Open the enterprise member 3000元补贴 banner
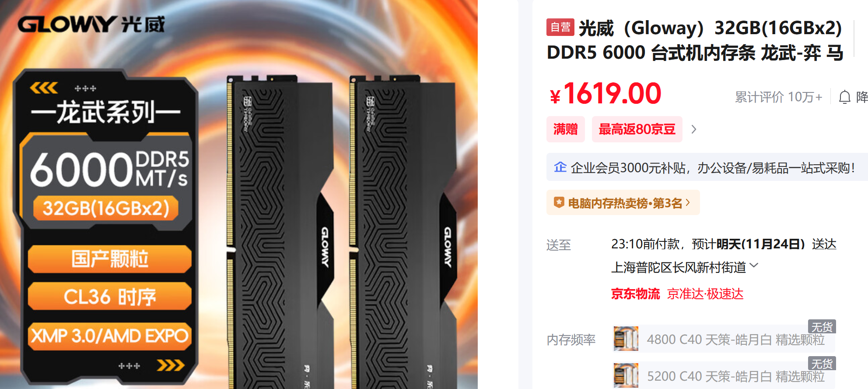 pos(707,167)
